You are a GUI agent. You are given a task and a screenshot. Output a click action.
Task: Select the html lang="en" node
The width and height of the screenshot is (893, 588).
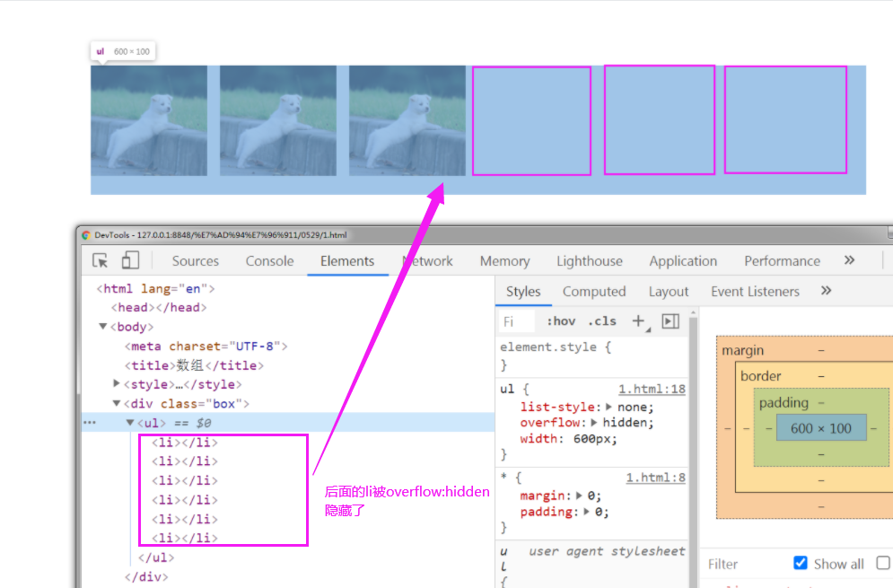click(155, 289)
